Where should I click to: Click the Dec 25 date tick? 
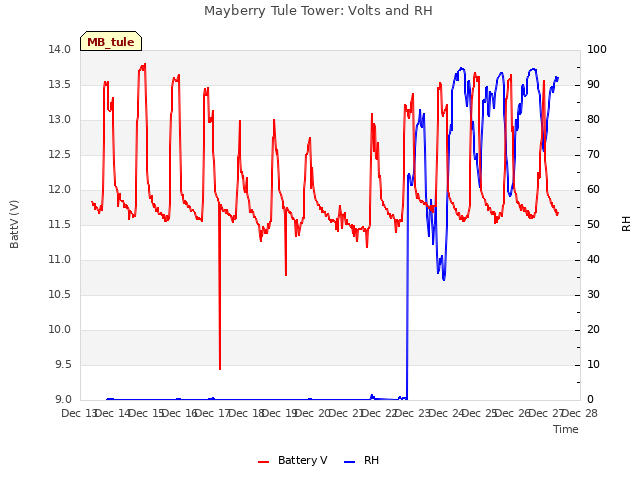click(480, 413)
